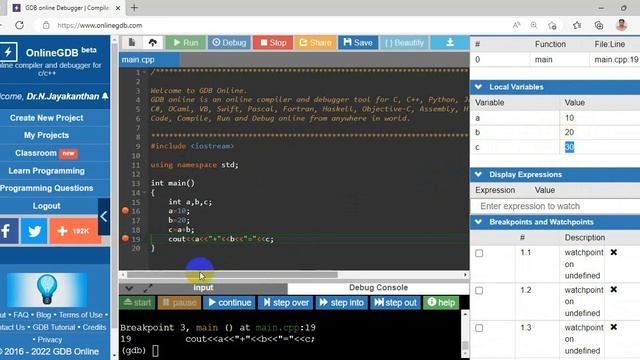Toggle breakpoint marker on line 19
The image size is (640, 360).
125,238
